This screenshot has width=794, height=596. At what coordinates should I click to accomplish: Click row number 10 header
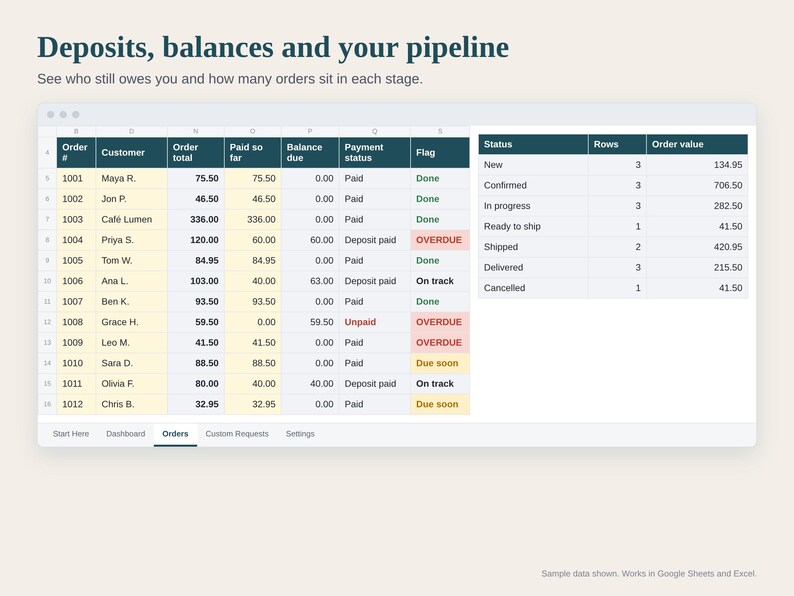(47, 281)
